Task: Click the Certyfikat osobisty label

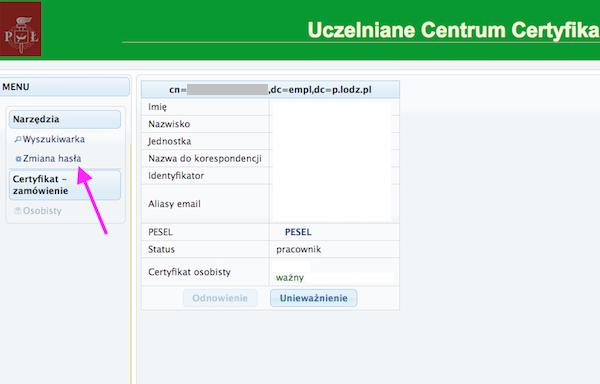Action: [189, 272]
